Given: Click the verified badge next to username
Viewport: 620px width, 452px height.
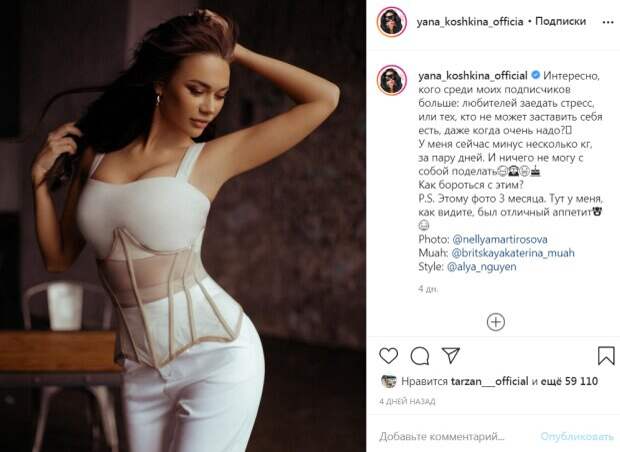Looking at the screenshot, I should click(x=535, y=75).
